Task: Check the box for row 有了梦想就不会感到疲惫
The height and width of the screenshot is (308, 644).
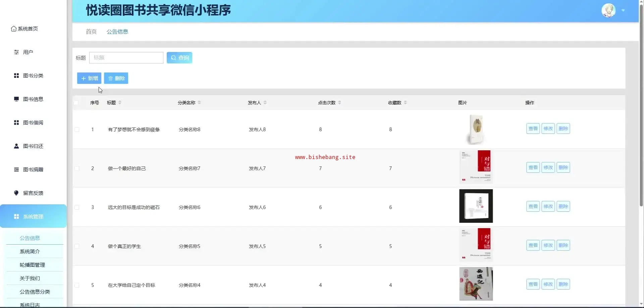Action: click(x=77, y=130)
